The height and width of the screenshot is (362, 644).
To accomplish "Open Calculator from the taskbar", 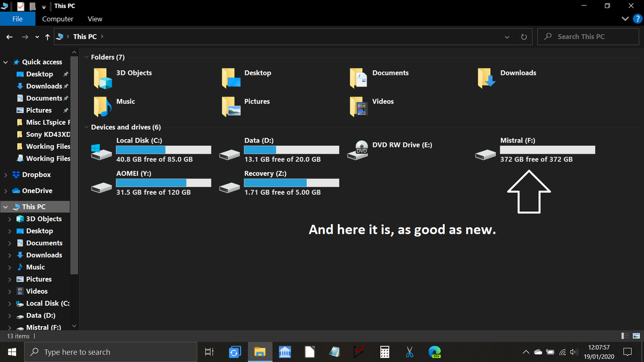I will [384, 352].
